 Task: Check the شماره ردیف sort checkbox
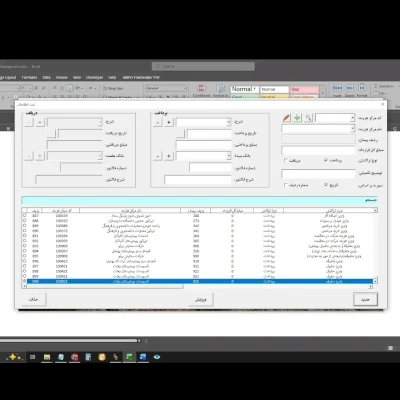point(286,185)
